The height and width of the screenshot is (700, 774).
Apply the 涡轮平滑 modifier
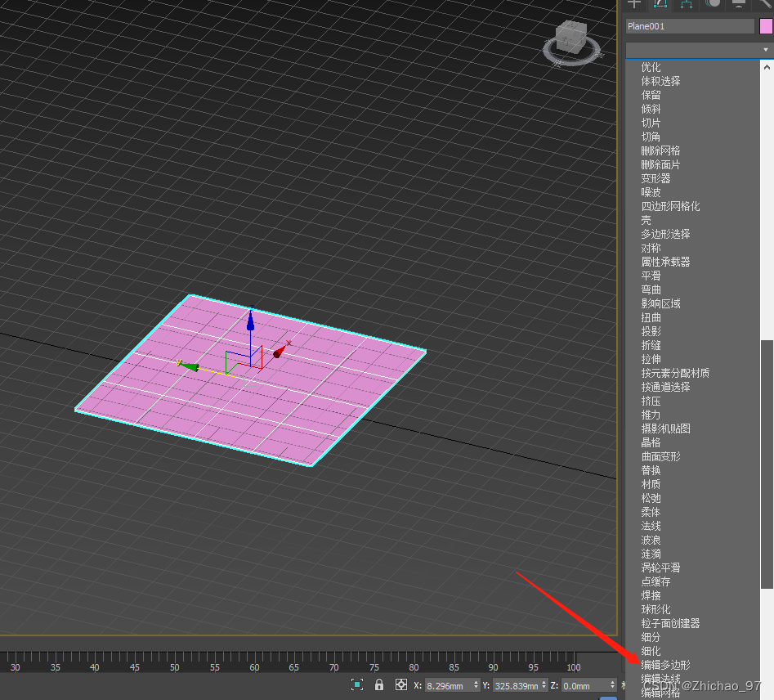660,568
